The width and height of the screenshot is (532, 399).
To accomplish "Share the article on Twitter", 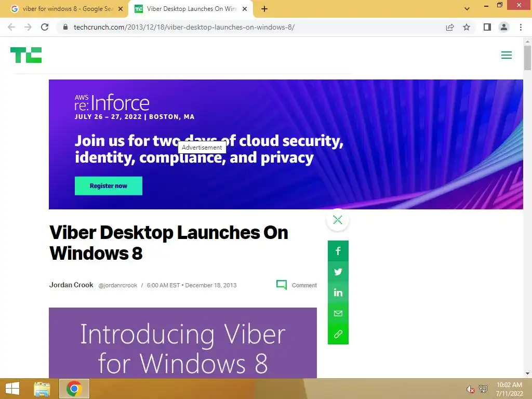I will click(x=338, y=272).
